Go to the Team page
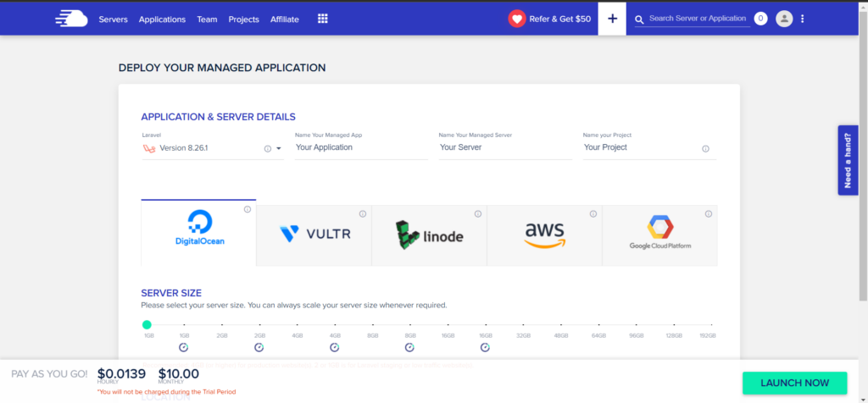 tap(207, 19)
